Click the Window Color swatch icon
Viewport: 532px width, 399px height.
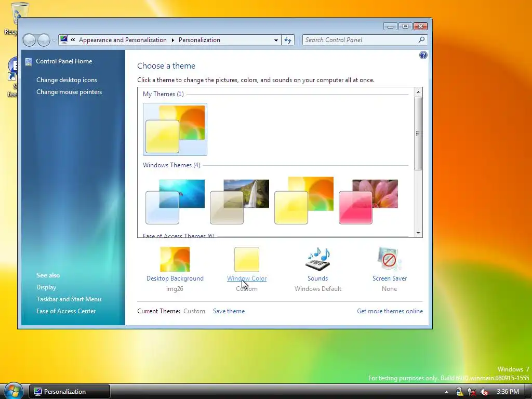247,259
